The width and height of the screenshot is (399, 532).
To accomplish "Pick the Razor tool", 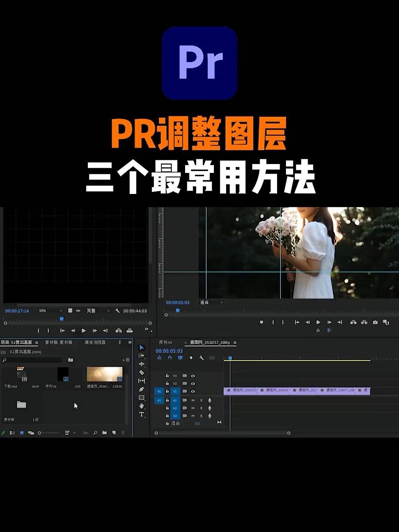I will click(x=141, y=372).
